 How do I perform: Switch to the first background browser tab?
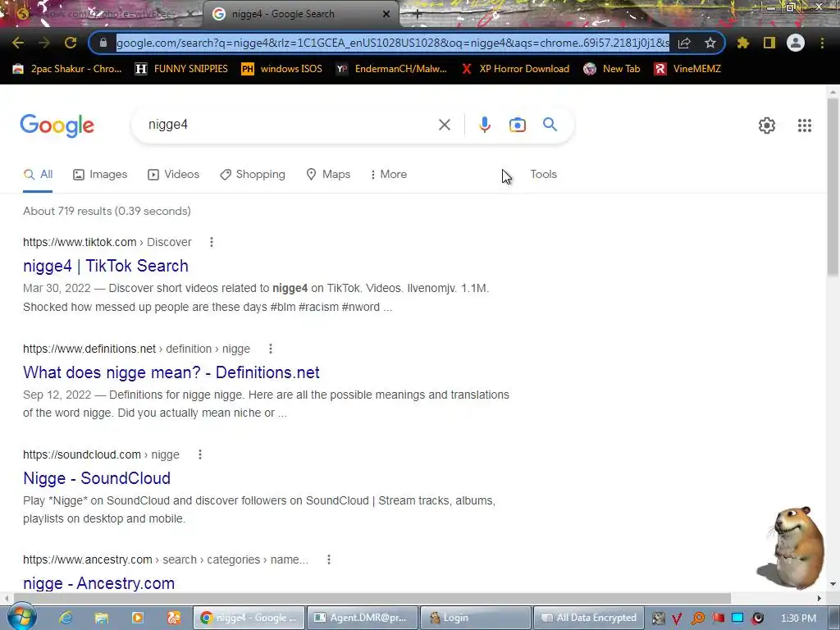[x=102, y=14]
